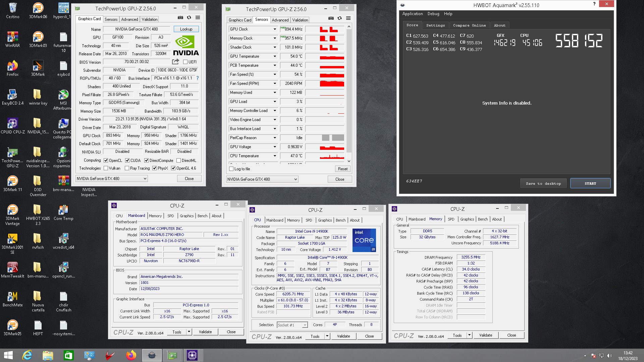This screenshot has width=644, height=362.
Task: Click the bus interface question mark icon
Action: [x=198, y=78]
